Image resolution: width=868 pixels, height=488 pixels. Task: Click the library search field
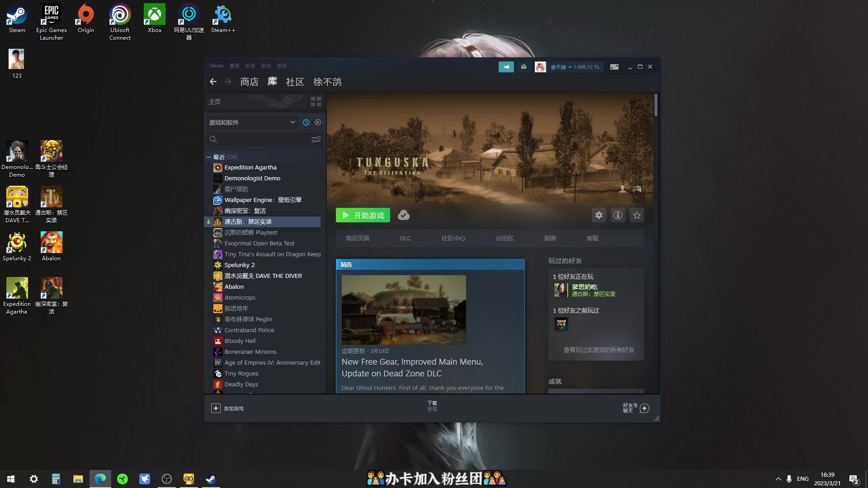pyautogui.click(x=258, y=140)
